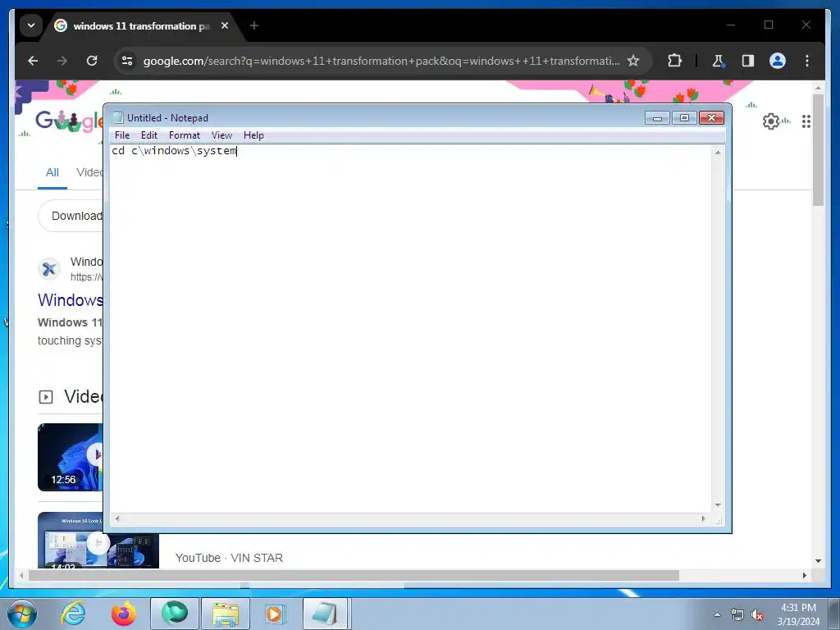Open Google apps grid icon

806,121
